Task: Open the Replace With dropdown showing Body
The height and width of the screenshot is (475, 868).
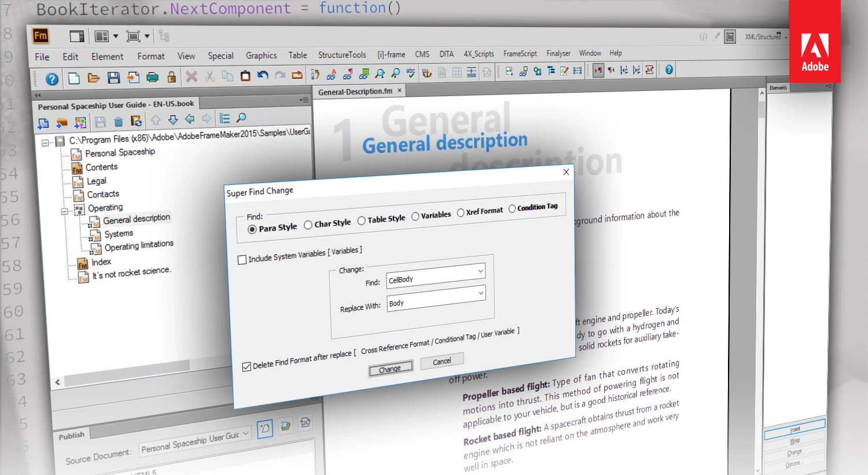Action: (481, 293)
